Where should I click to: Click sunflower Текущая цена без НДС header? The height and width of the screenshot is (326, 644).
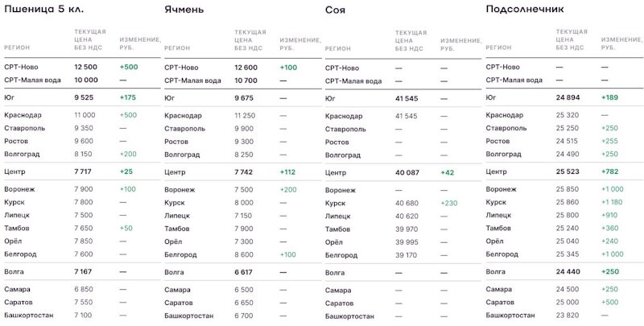[570, 39]
